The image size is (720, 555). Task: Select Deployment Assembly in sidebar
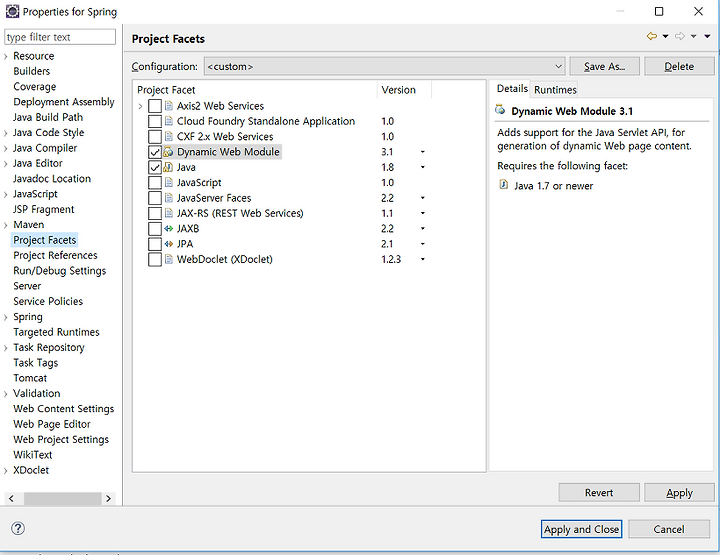(63, 102)
